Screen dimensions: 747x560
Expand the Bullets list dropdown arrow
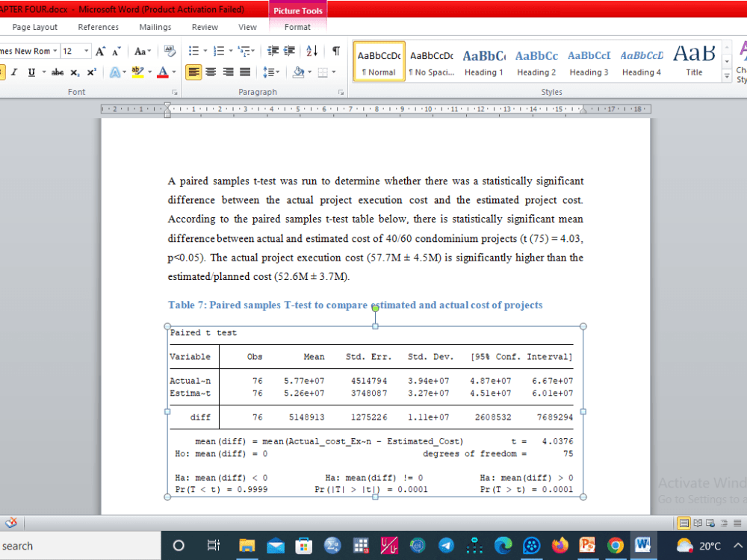coord(205,50)
